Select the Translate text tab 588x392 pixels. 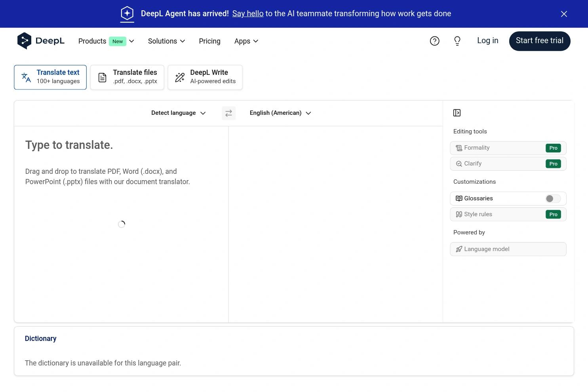(x=50, y=77)
